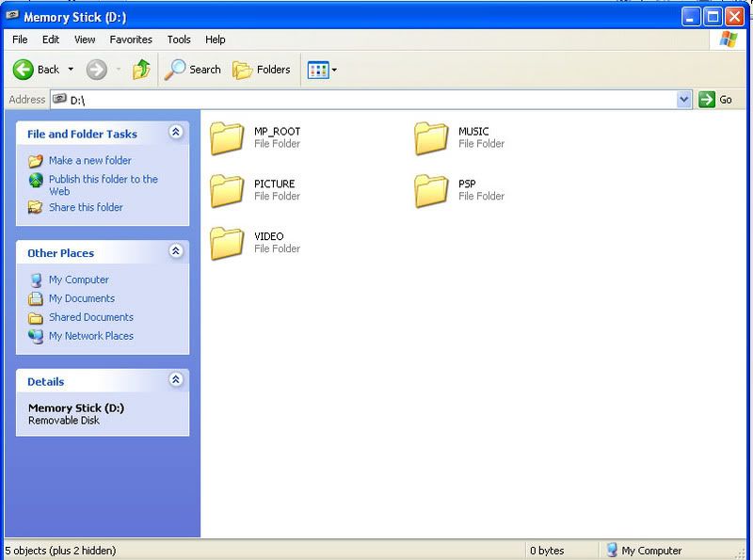The height and width of the screenshot is (560, 753).
Task: Click the PSP folder name
Action: tap(467, 184)
